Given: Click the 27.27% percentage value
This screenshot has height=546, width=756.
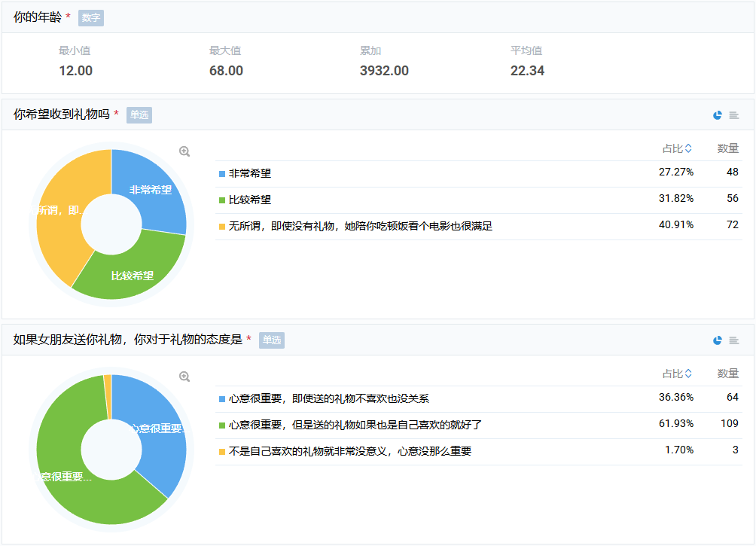Looking at the screenshot, I should tap(676, 172).
